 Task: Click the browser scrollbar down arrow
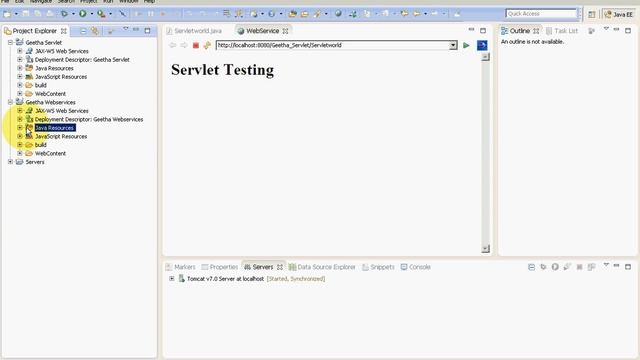(485, 249)
